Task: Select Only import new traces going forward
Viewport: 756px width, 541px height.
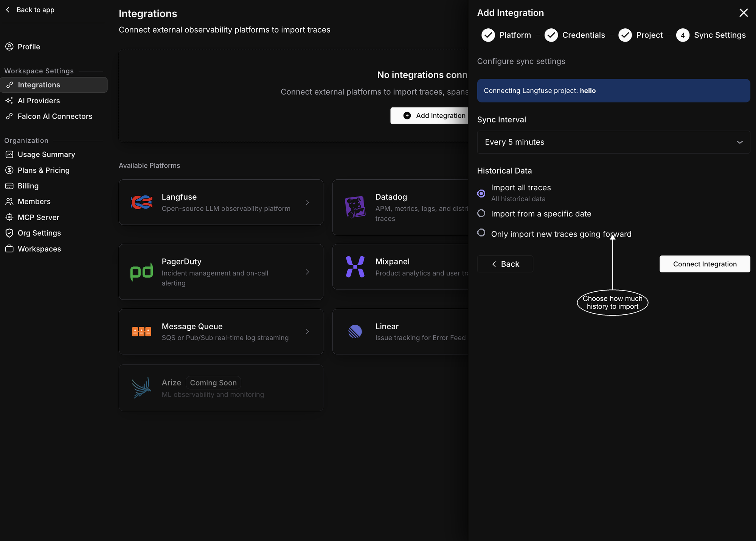Action: pos(481,232)
